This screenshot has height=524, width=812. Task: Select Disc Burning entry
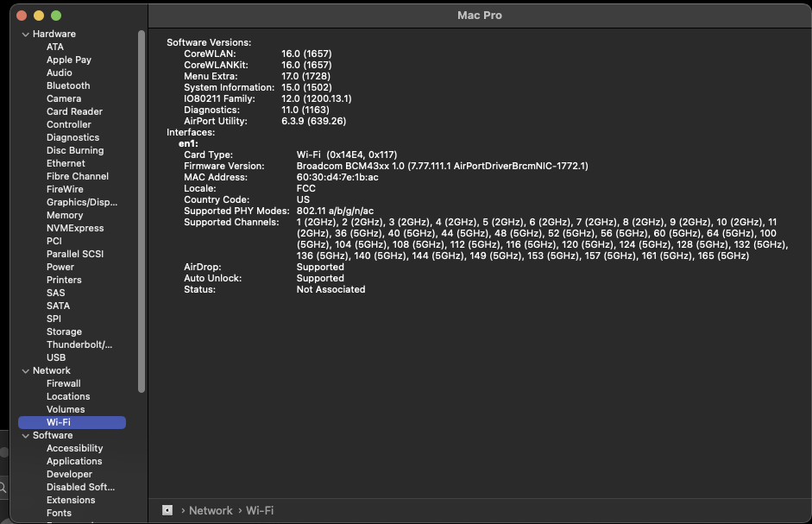pyautogui.click(x=75, y=150)
